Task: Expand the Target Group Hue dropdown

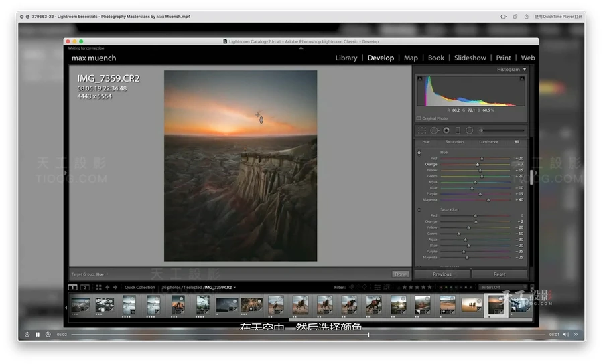Action: pos(100,274)
